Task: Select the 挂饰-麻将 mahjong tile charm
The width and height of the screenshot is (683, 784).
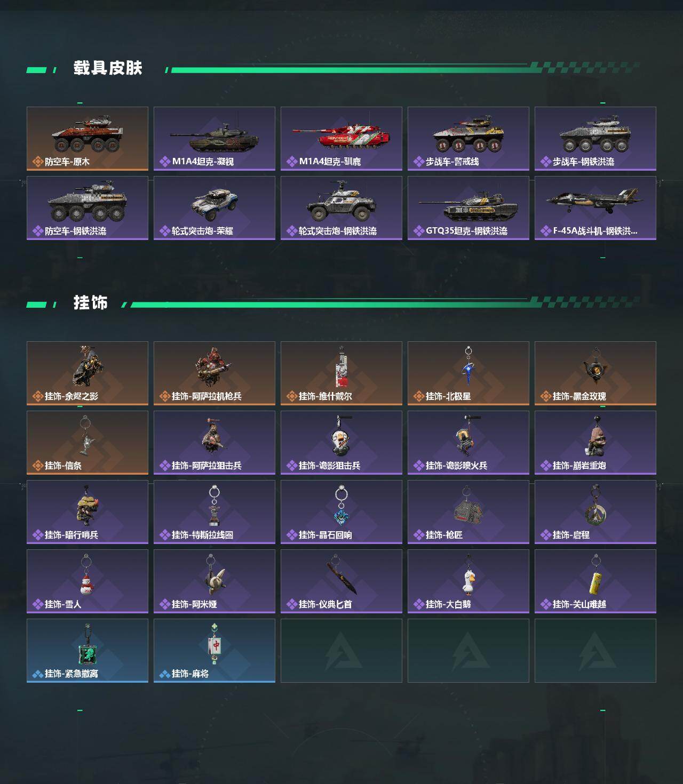Action: pos(215,651)
